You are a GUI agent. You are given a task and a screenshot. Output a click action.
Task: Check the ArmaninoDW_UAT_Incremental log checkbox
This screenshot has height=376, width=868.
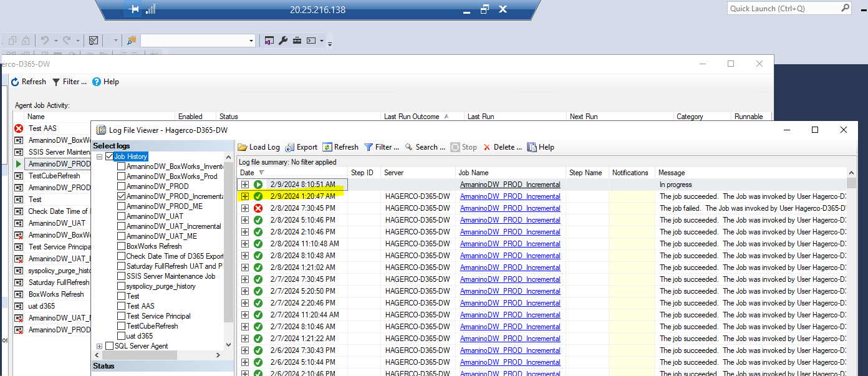point(122,226)
